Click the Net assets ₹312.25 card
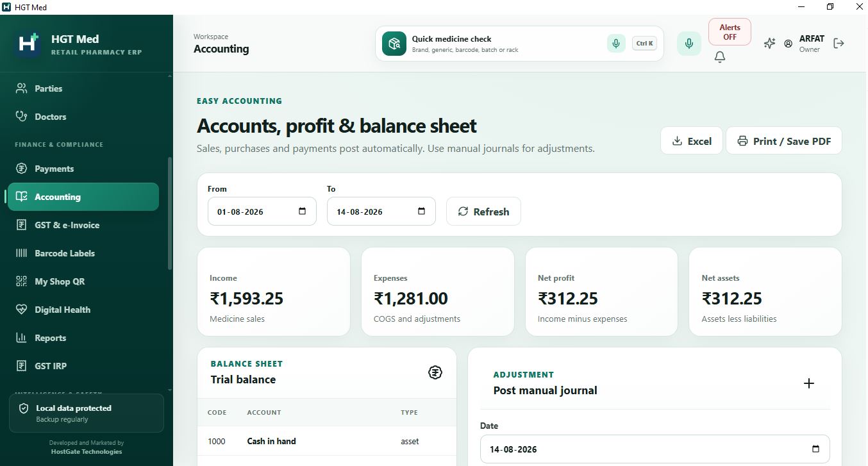The image size is (868, 466). (x=765, y=292)
